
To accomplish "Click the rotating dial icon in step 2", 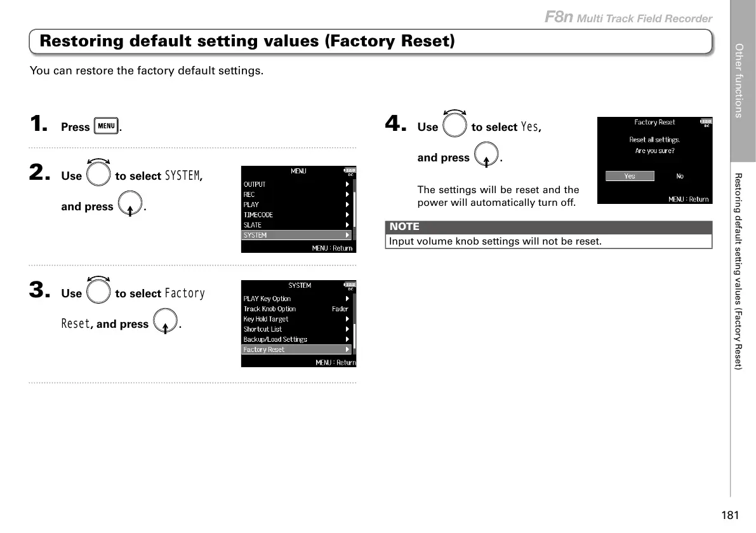I will tap(98, 173).
